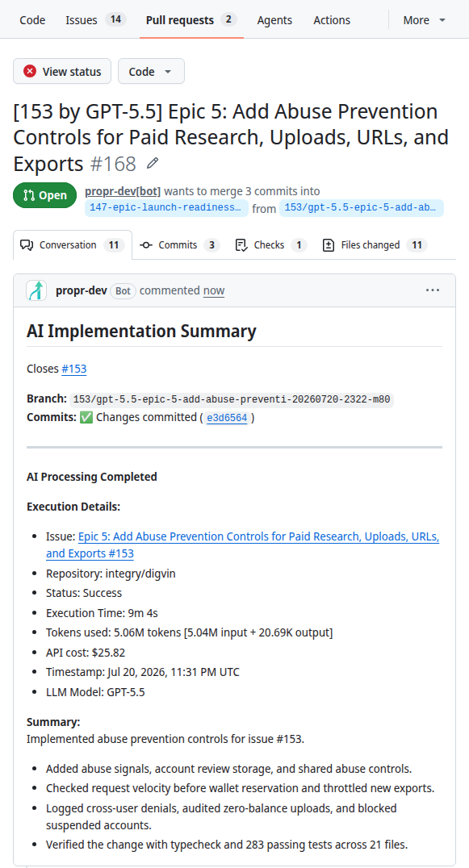The width and height of the screenshot is (469, 868).
Task: Click the Files changed count badge 11
Action: 417,245
